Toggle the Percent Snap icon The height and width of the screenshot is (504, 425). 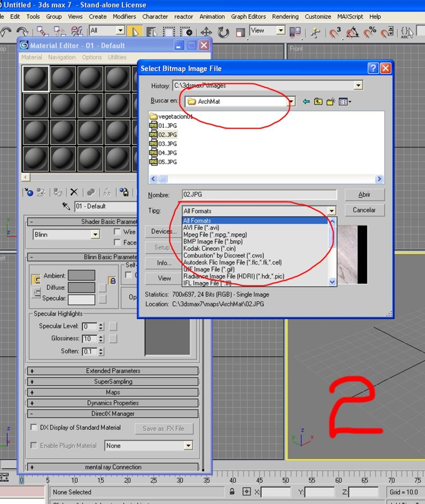pyautogui.click(x=370, y=32)
